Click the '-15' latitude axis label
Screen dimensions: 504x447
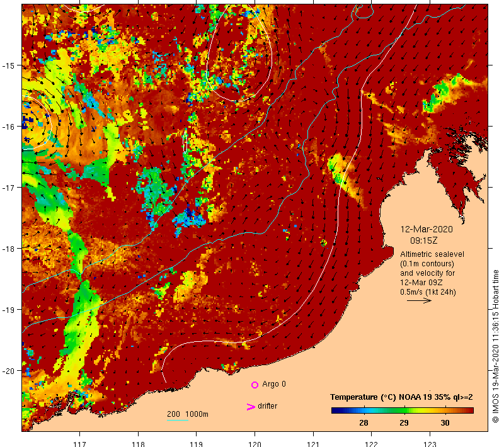[x=8, y=65]
